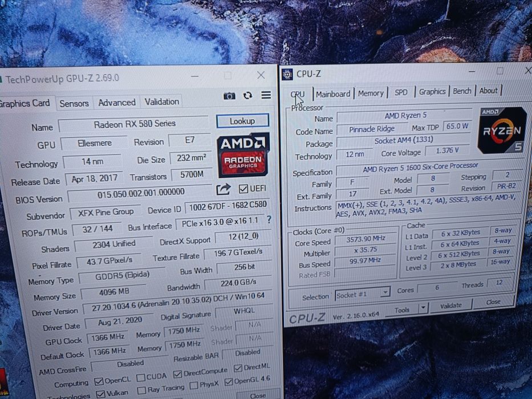532x399 pixels.
Task: Toggle the UEFI checkbox
Action: tap(243, 189)
